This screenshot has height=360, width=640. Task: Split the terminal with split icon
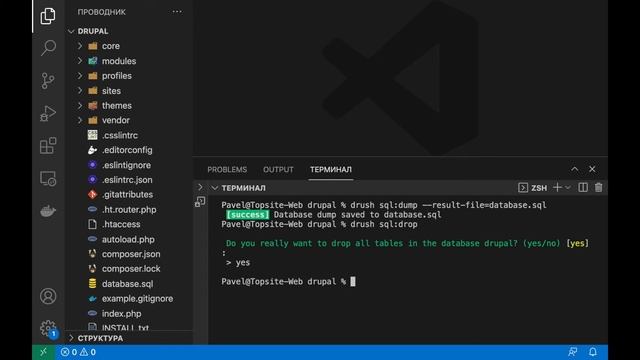(583, 187)
